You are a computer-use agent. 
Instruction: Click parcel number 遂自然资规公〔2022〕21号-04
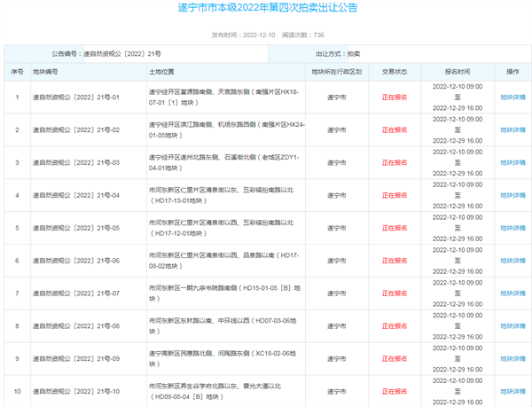tap(76, 195)
